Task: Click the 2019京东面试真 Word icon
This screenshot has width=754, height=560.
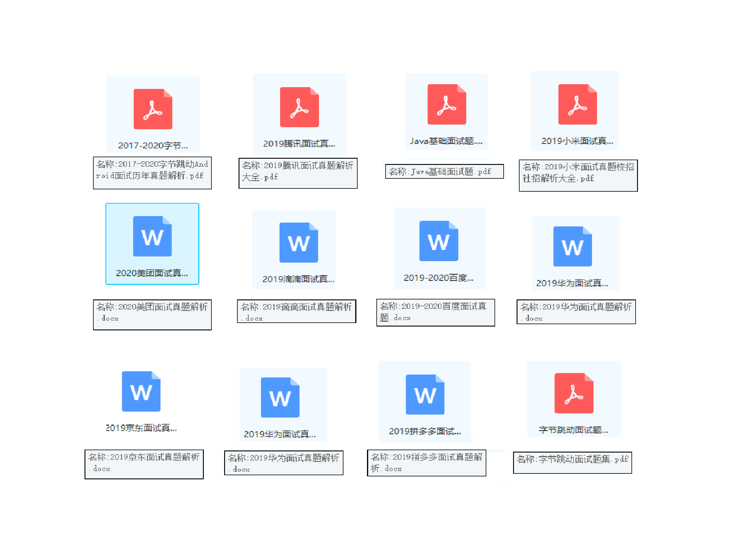Action: 141,391
